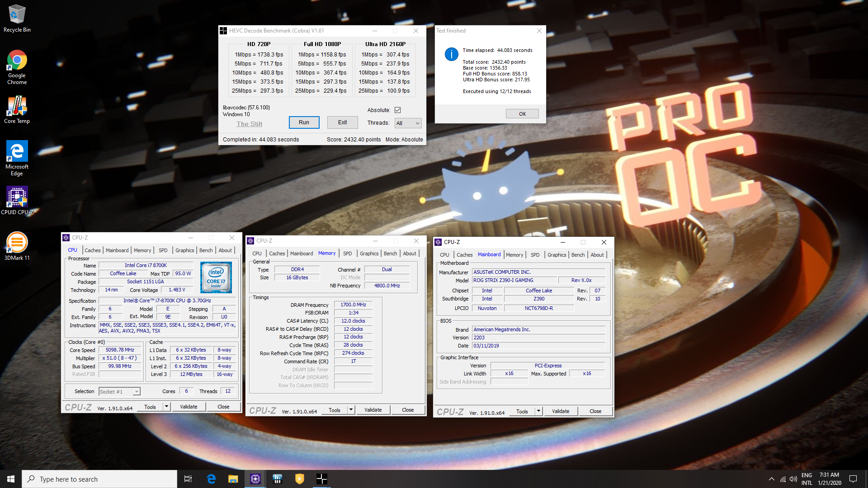Switch to Caches tab in CPU window
This screenshot has height=488, width=868.
[x=93, y=250]
